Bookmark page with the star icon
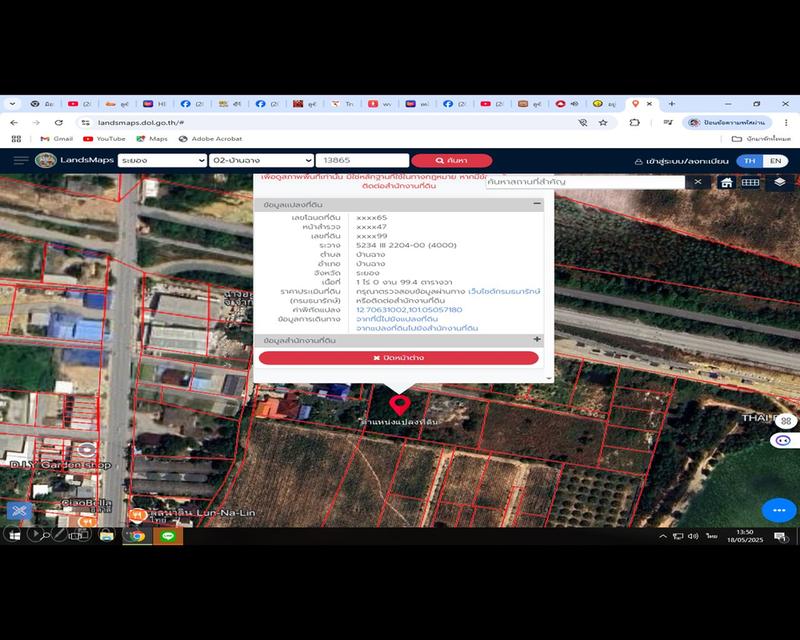 [x=603, y=122]
